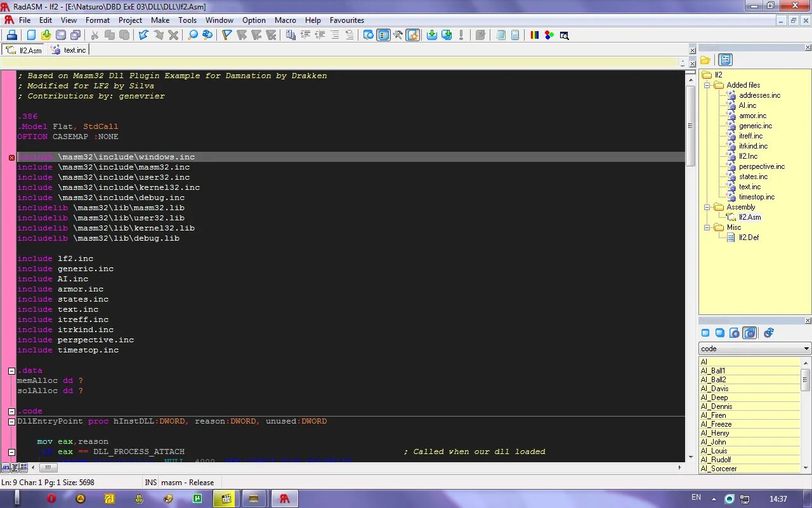The width and height of the screenshot is (812, 508).
Task: Open lf2.Def in the Misc folder
Action: 749,237
